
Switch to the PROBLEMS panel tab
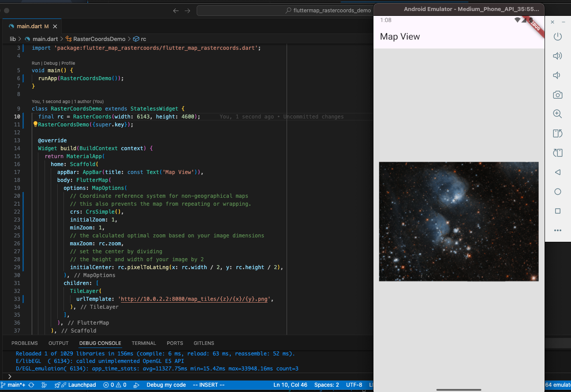coord(25,343)
